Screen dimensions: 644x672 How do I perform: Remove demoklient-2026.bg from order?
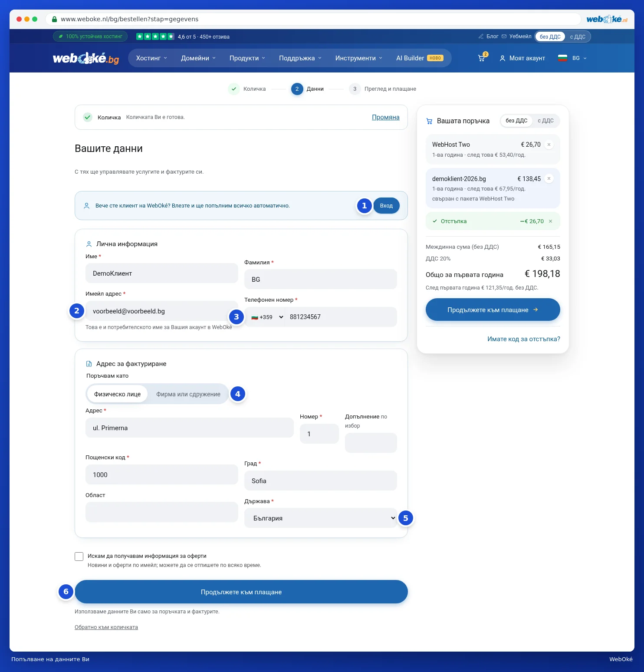[549, 178]
